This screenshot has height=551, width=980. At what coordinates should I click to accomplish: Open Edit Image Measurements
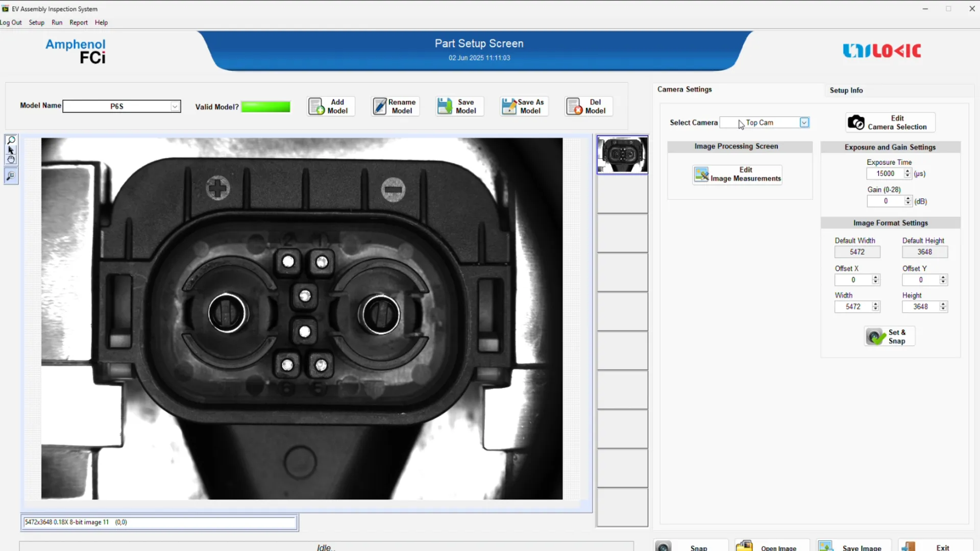click(737, 174)
